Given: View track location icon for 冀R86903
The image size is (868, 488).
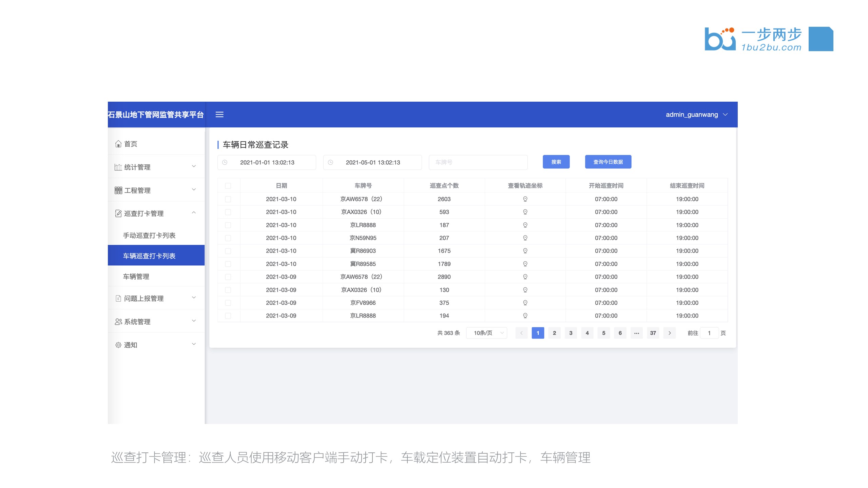Looking at the screenshot, I should point(525,251).
